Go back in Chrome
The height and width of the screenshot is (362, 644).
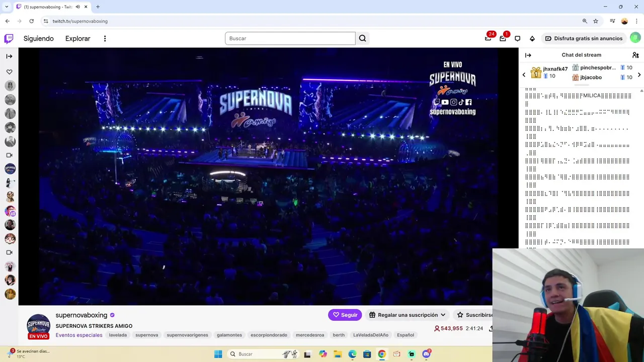[x=7, y=21]
